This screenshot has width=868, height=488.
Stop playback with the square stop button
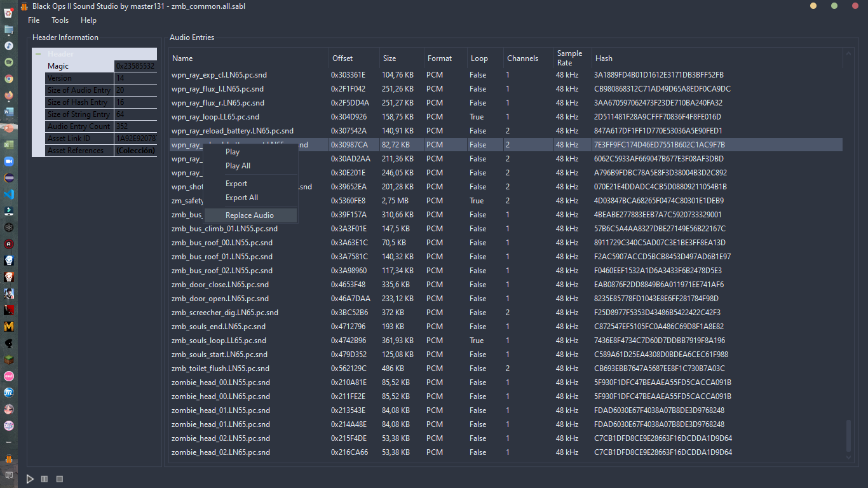coord(60,478)
